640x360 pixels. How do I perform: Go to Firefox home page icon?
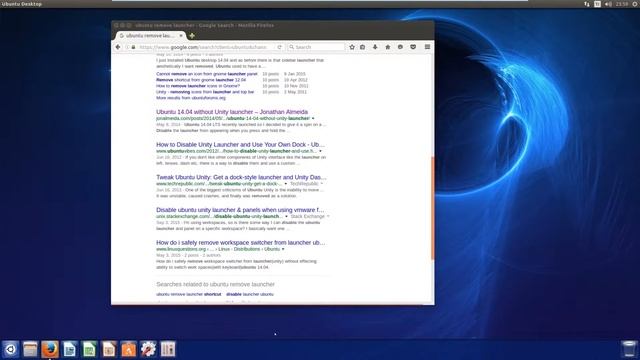388,47
